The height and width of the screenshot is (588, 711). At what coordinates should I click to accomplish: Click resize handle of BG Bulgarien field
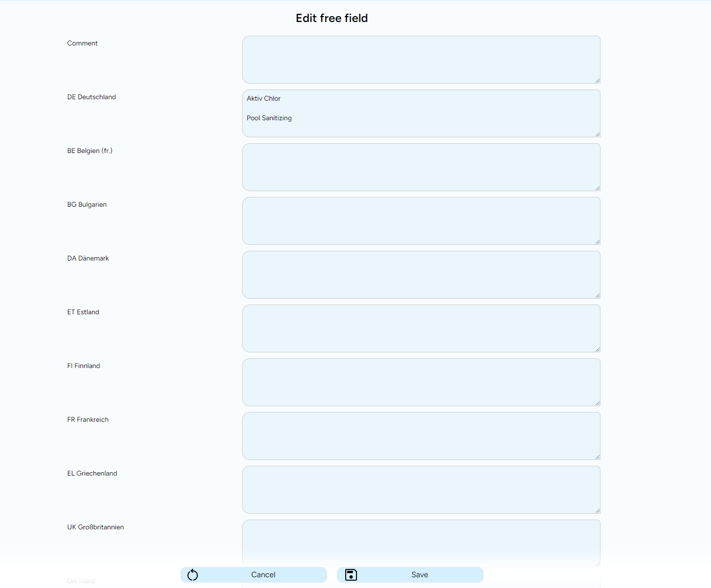click(x=598, y=242)
